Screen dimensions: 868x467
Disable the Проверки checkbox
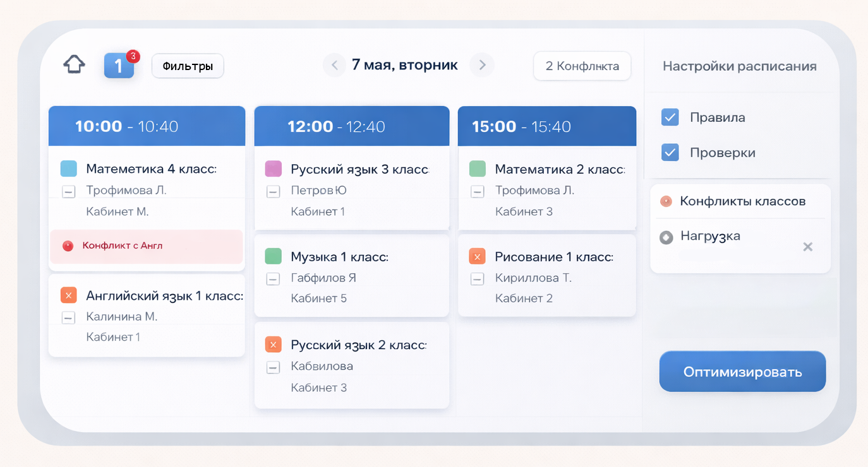669,152
